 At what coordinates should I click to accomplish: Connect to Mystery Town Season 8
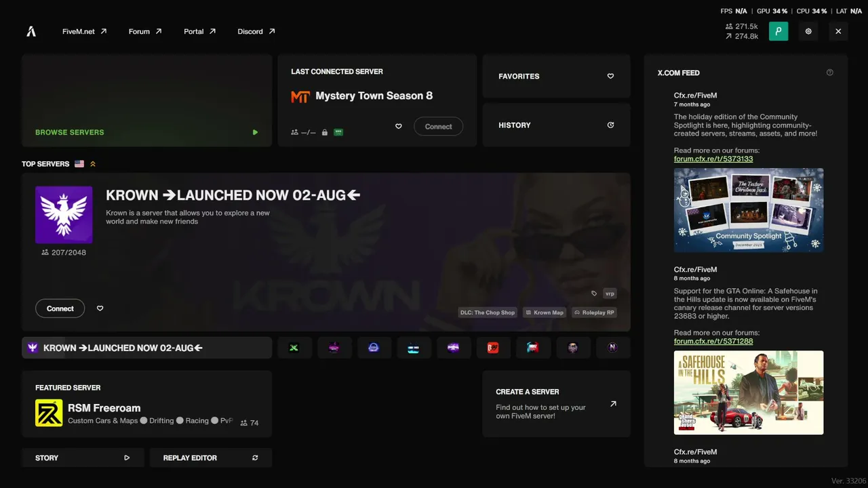tap(438, 127)
